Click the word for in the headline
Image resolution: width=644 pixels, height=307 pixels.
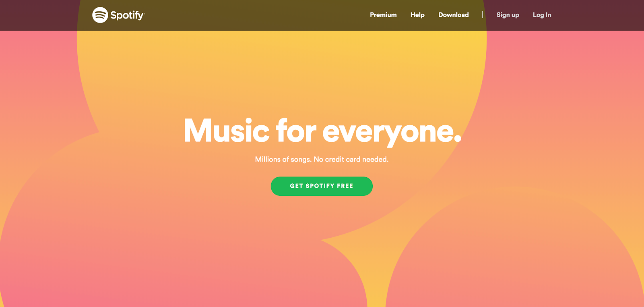point(296,131)
